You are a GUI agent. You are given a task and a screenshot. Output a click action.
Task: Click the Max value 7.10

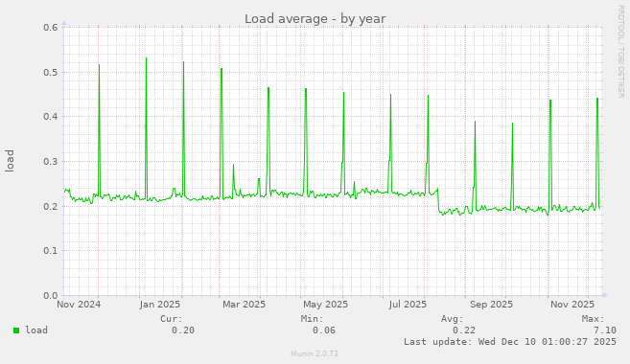point(605,330)
